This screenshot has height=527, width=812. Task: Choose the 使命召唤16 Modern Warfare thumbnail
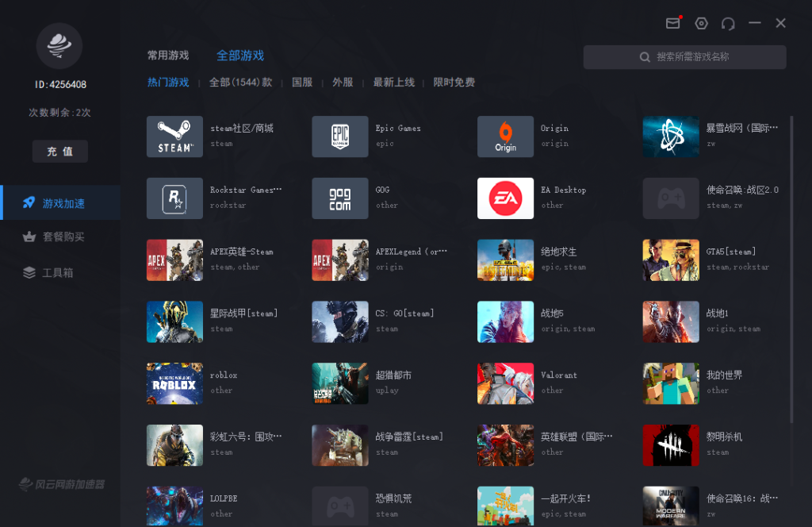tap(671, 506)
